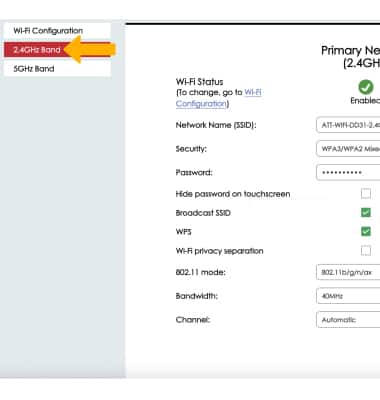Click the green Enabled status checkmark icon

[366, 87]
